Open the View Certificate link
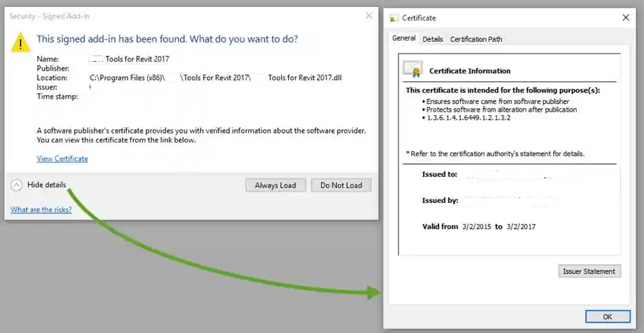This screenshot has width=644, height=333. 62,158
